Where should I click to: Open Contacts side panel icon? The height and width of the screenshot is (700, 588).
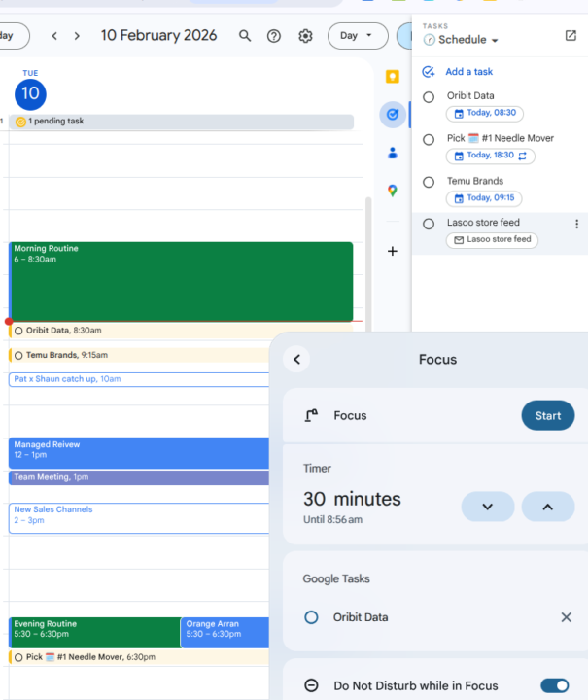click(393, 154)
